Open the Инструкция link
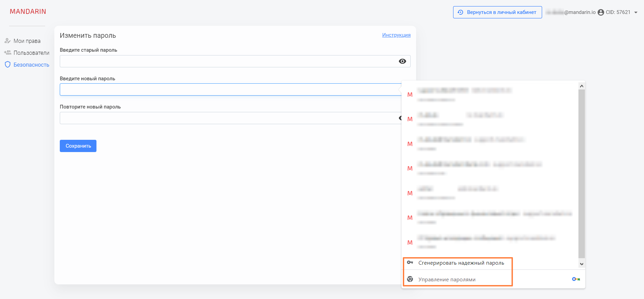The image size is (644, 299). click(396, 35)
